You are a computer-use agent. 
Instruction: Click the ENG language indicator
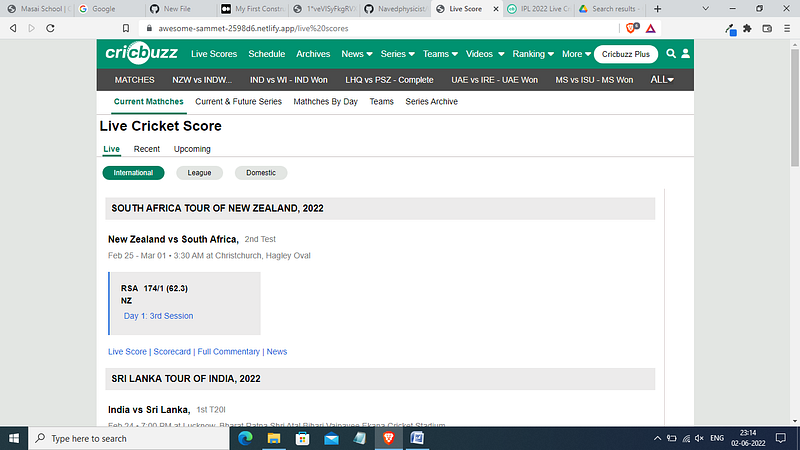717,438
